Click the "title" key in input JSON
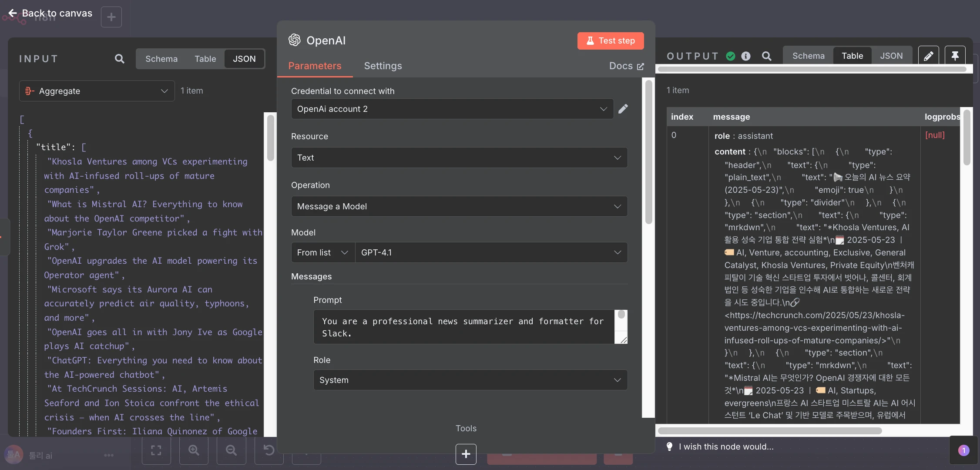This screenshot has height=470, width=980. click(x=54, y=147)
